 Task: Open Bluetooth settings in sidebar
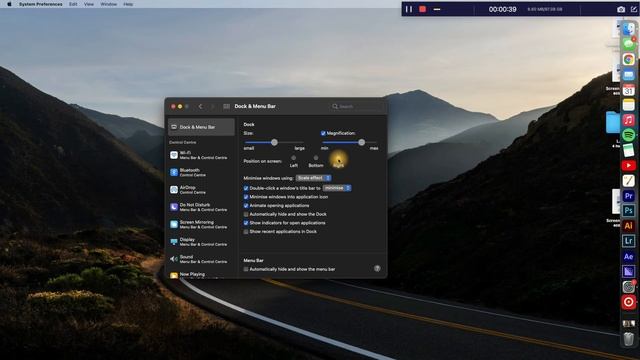(x=201, y=172)
